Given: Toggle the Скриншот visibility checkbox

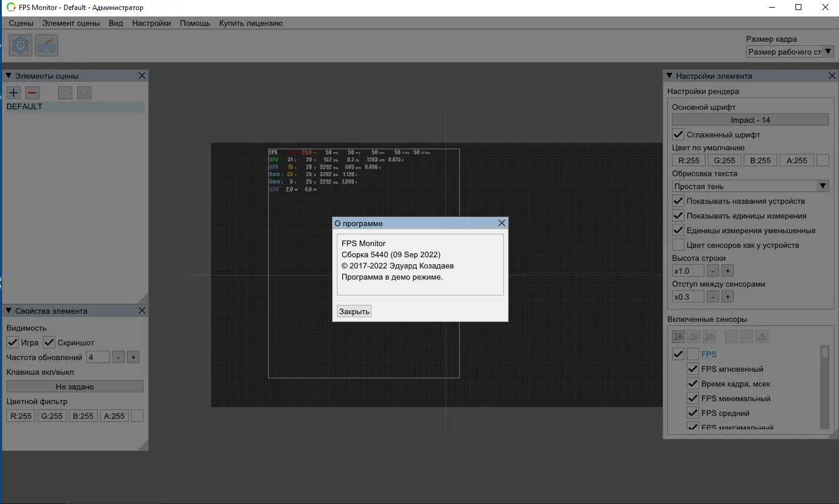Looking at the screenshot, I should [x=49, y=342].
